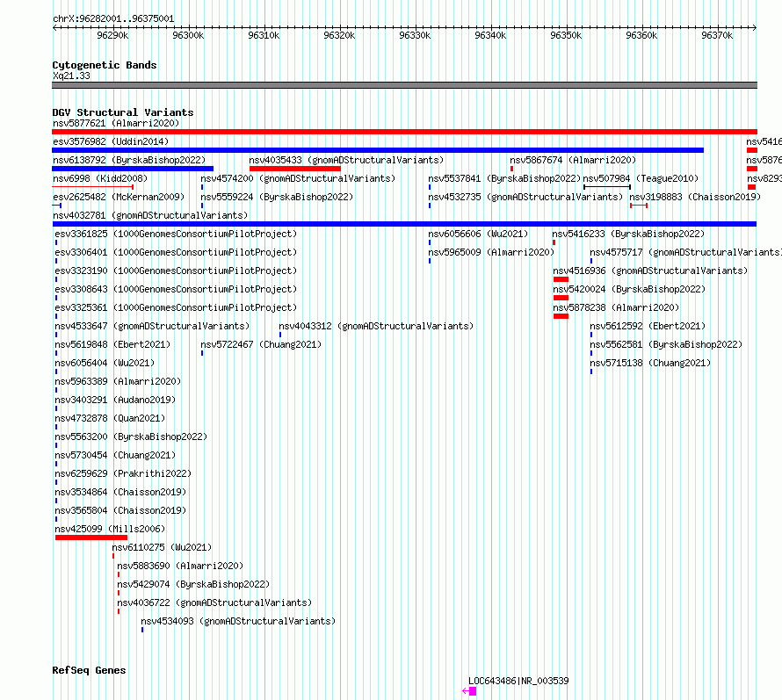Image resolution: width=782 pixels, height=700 pixels.
Task: Click the magenta LOC643486 gene glyph
Action: 469,691
